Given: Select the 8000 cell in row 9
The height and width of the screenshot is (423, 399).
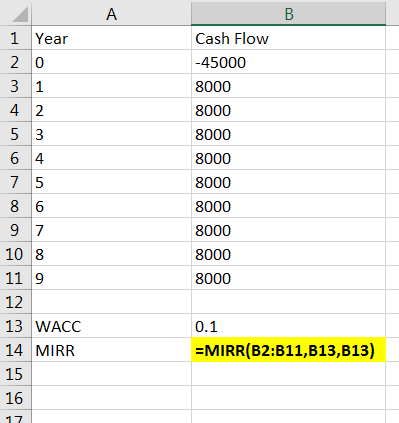Looking at the screenshot, I should click(289, 230).
